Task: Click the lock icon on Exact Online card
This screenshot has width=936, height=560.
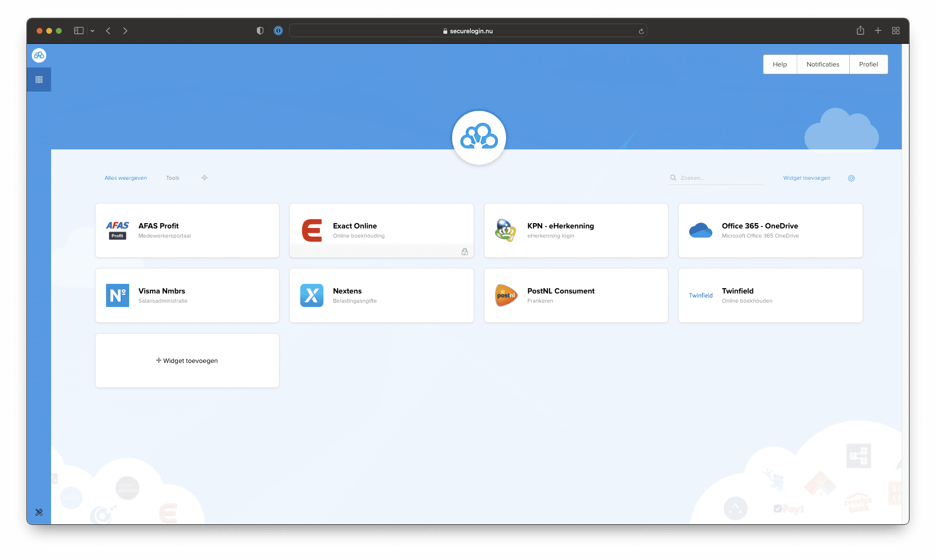Action: [x=465, y=252]
